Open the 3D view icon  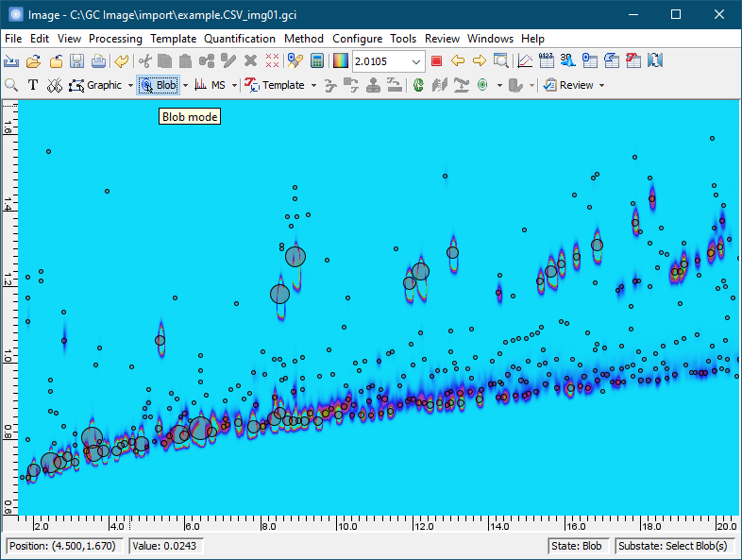click(567, 61)
